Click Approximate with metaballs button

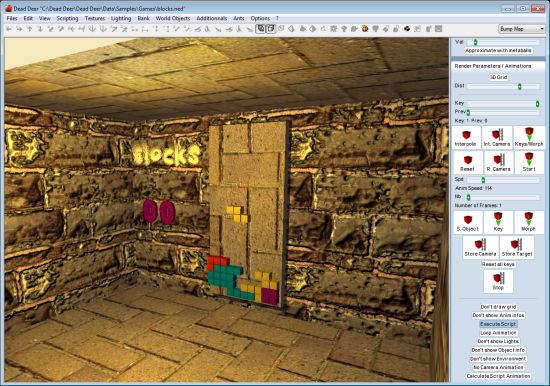(498, 51)
